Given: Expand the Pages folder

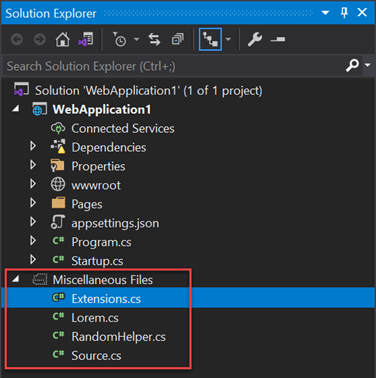Looking at the screenshot, I should [x=33, y=203].
